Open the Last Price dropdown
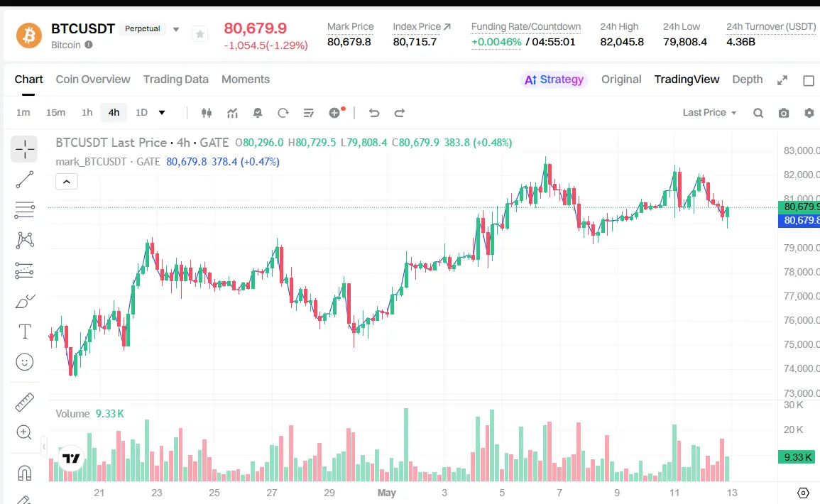The height and width of the screenshot is (504, 820). 710,112
